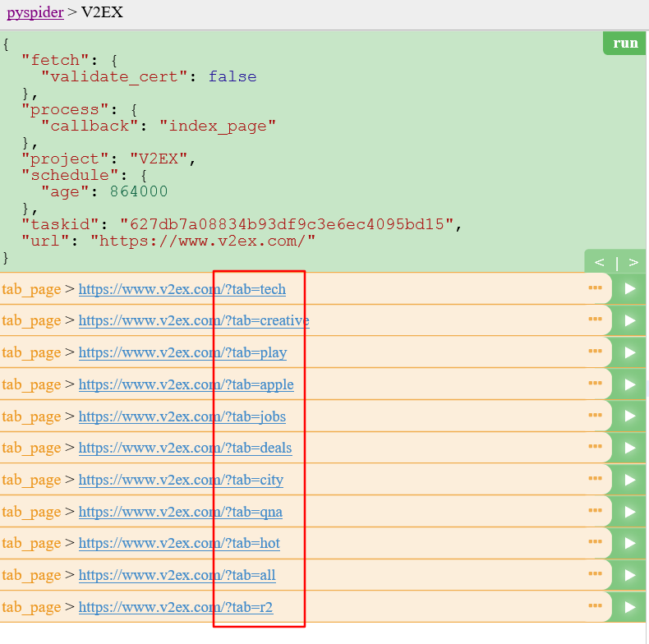The width and height of the screenshot is (649, 644).
Task: Show details dots for ?tab=hot row
Action: (x=595, y=543)
